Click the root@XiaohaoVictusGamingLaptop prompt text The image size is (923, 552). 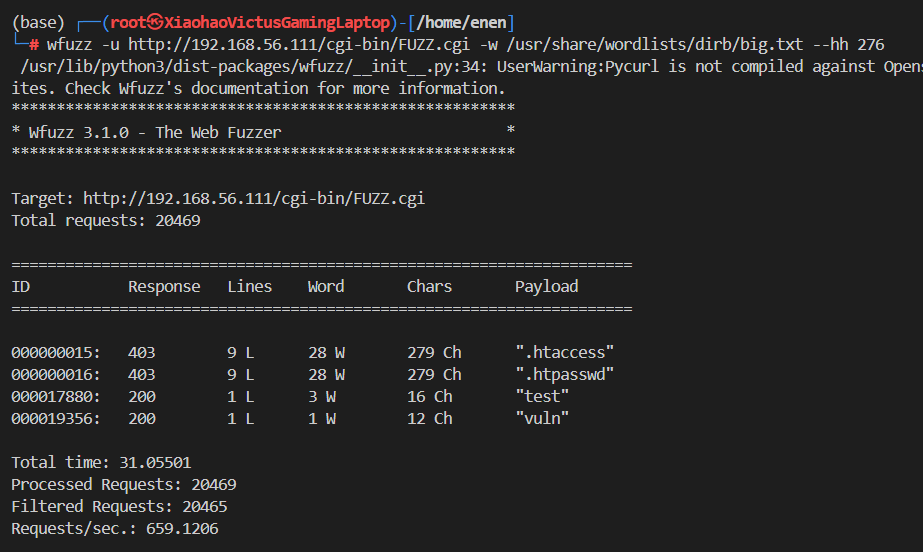click(250, 22)
